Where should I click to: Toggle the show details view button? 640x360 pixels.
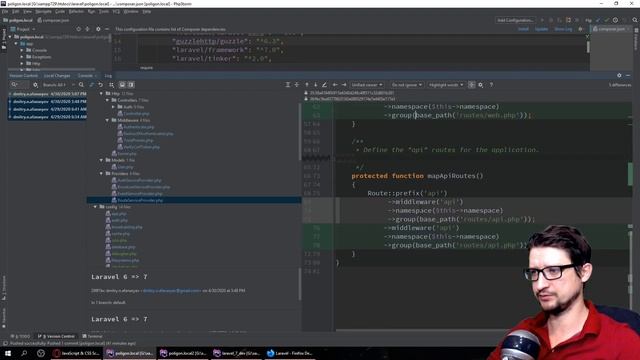pyautogui.click(x=122, y=84)
